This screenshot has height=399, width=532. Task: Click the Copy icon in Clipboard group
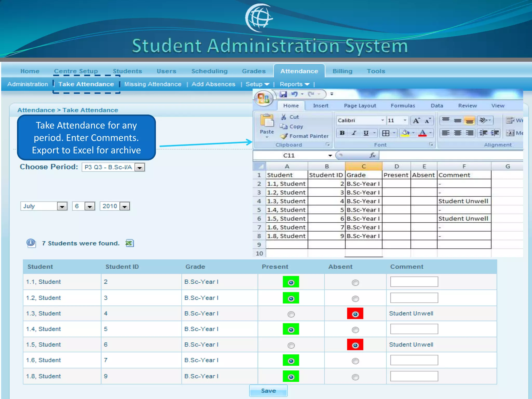click(x=283, y=127)
